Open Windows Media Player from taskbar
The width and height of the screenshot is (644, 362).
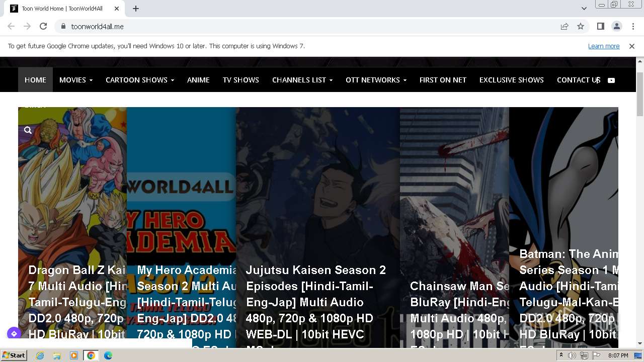(x=74, y=355)
